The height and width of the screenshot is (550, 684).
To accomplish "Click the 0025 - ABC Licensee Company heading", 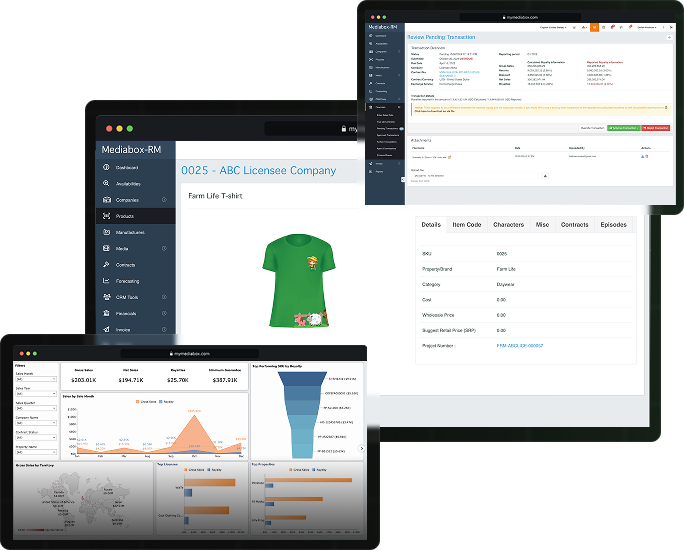I will (x=259, y=170).
